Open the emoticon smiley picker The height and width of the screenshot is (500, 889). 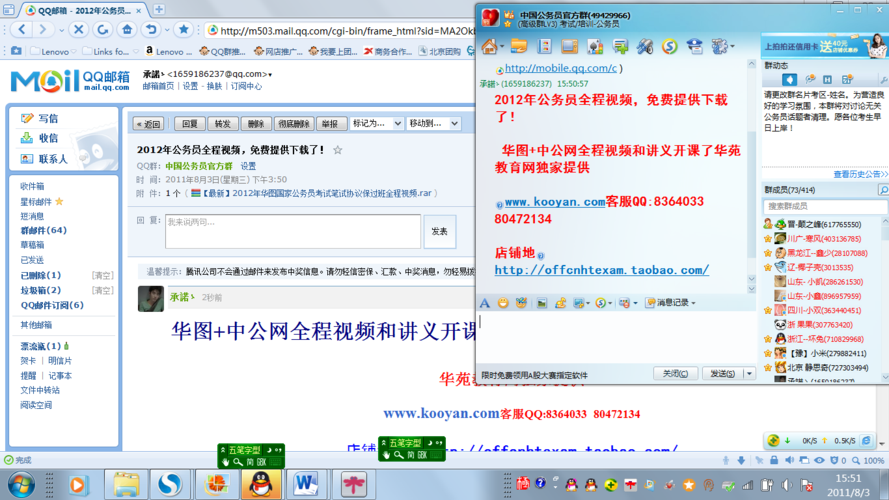click(x=503, y=303)
